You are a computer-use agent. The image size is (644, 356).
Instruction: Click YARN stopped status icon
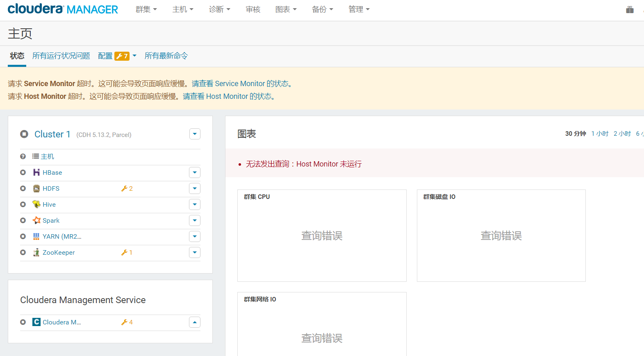point(23,236)
